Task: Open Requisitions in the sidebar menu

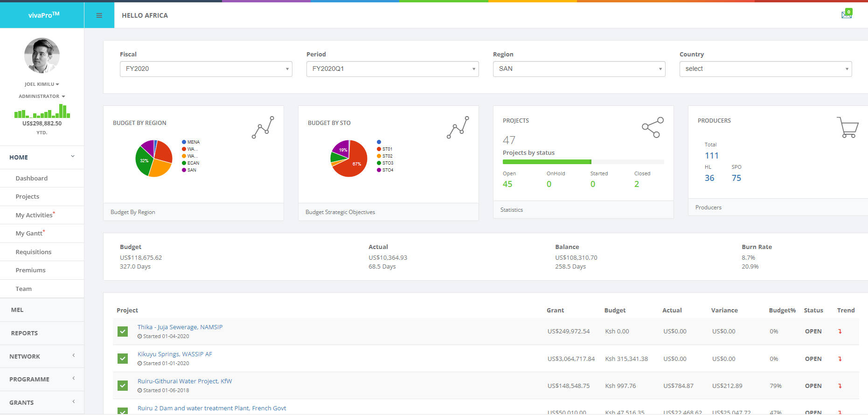Action: coord(34,252)
